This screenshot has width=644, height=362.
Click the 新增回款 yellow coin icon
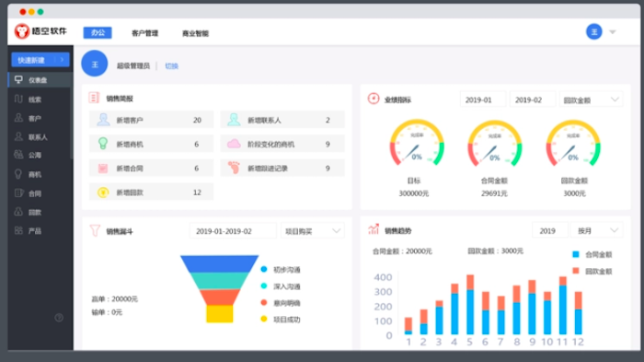(103, 193)
